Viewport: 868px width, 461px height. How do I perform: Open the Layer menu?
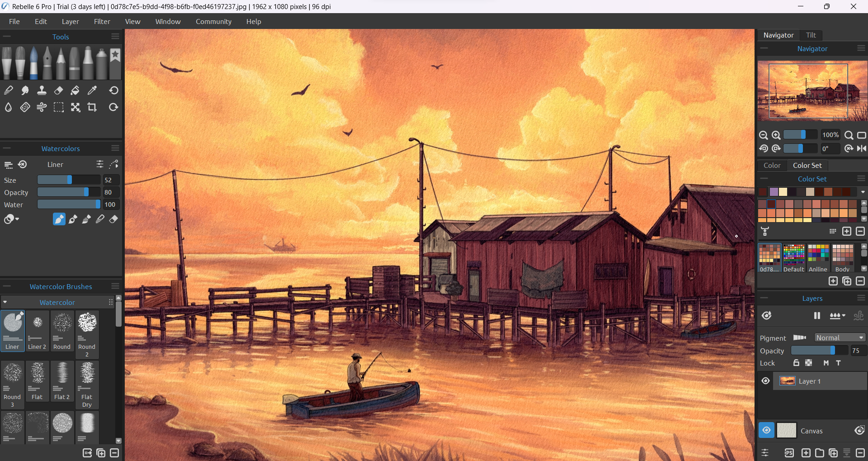pos(70,21)
